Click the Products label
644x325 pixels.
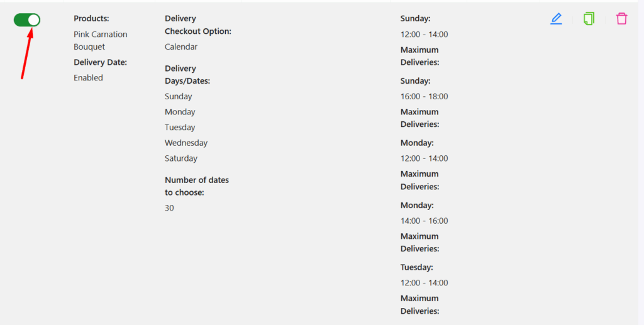[x=91, y=19]
